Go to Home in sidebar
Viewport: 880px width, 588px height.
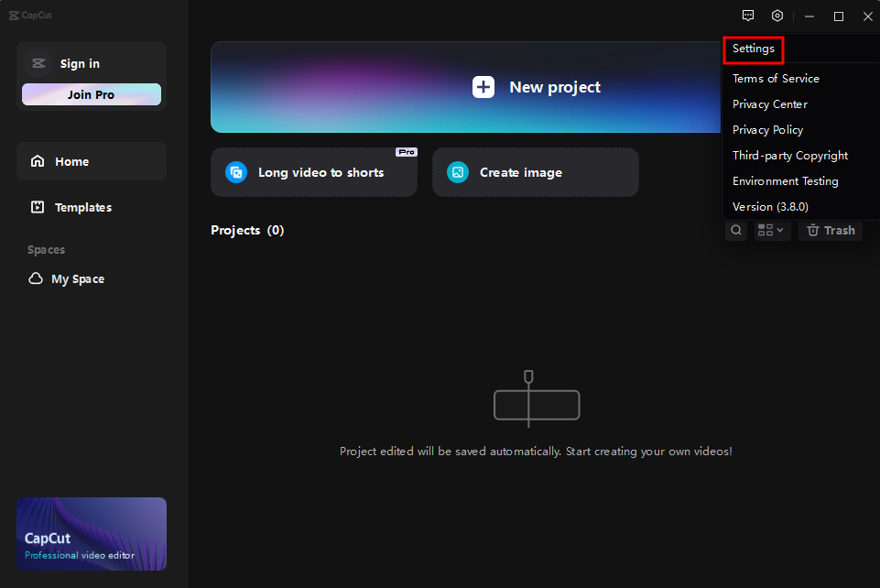(92, 161)
